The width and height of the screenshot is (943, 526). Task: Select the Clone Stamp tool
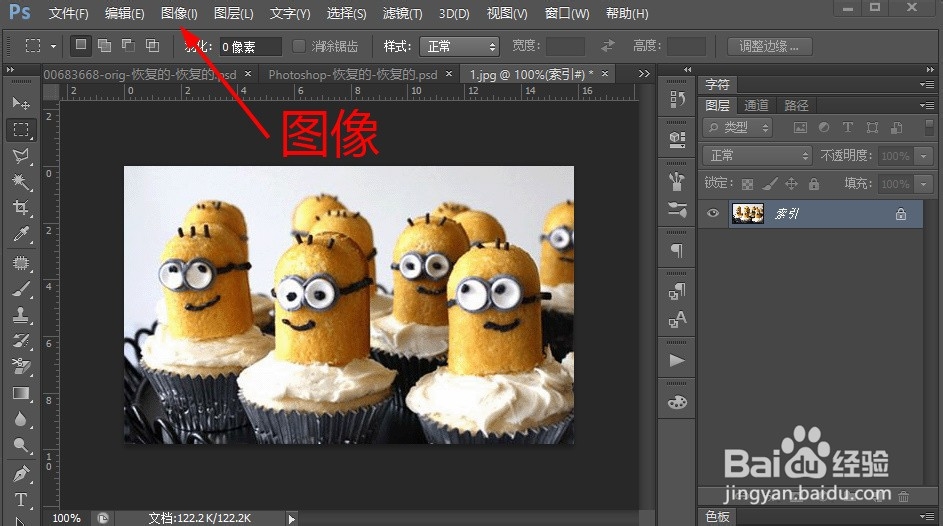[x=21, y=315]
